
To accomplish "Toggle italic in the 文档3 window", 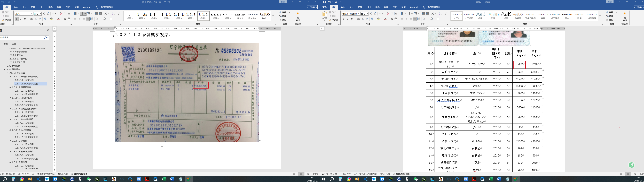I will pos(348,19).
